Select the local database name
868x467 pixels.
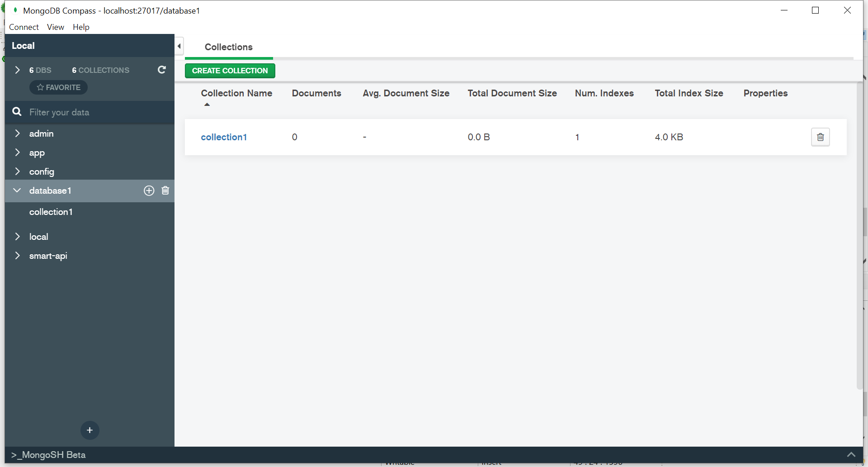click(38, 237)
